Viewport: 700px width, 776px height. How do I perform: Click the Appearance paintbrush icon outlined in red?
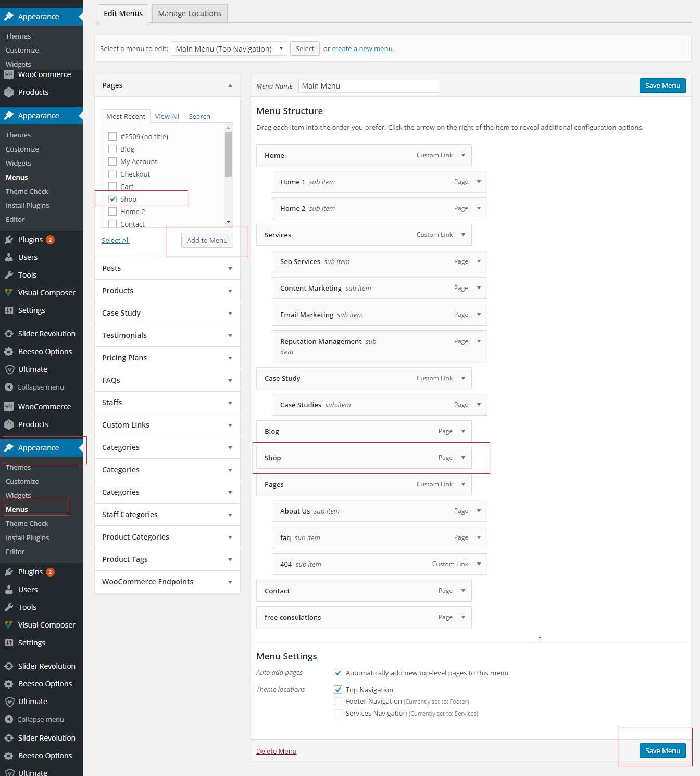[x=9, y=448]
